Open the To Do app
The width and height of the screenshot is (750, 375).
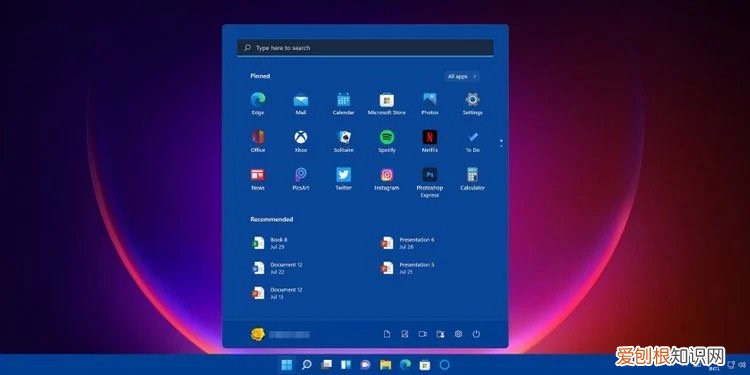coord(472,141)
